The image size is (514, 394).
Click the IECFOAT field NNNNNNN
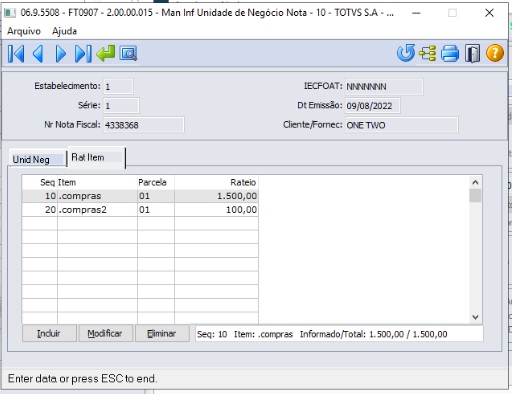point(384,87)
